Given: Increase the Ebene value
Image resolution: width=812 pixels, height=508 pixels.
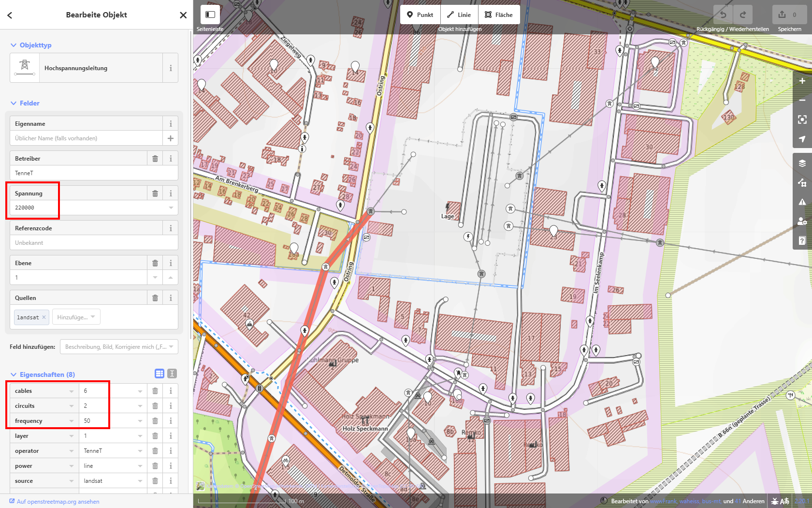Looking at the screenshot, I should [171, 278].
